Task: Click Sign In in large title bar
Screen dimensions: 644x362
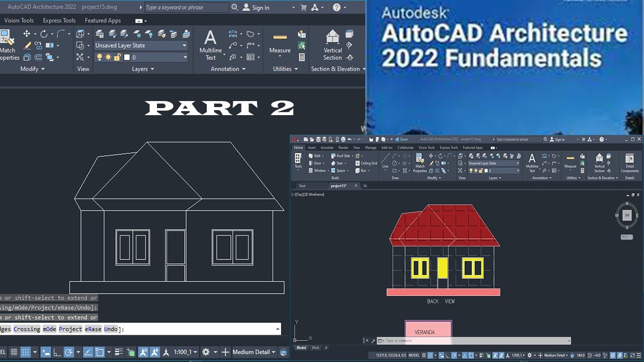Action: pyautogui.click(x=256, y=8)
